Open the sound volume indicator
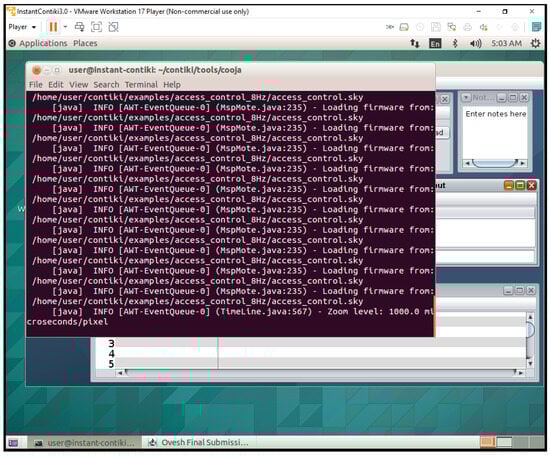This screenshot has width=550, height=456. (475, 43)
